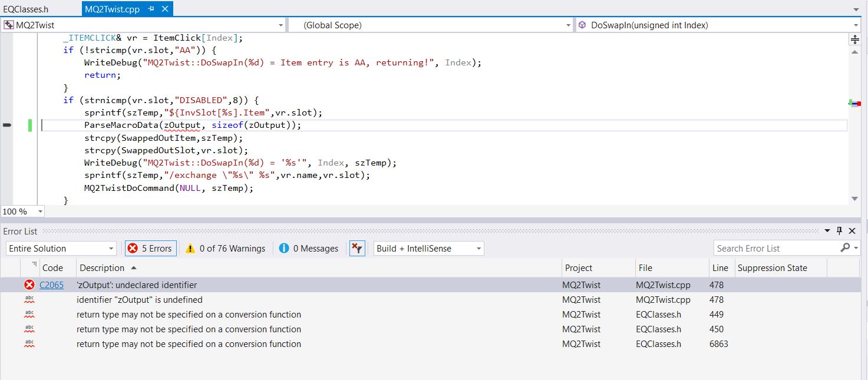
Task: Open the 100 % zoom dropdown
Action: [40, 212]
